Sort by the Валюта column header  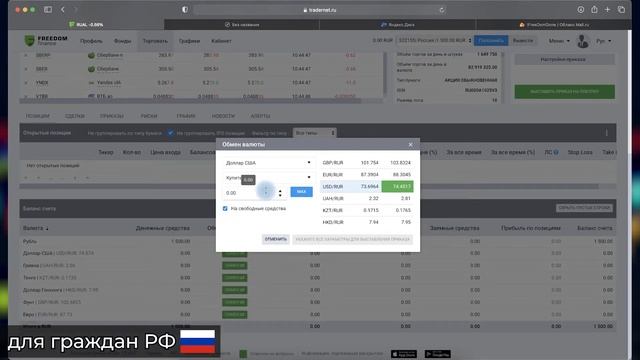tap(35, 228)
